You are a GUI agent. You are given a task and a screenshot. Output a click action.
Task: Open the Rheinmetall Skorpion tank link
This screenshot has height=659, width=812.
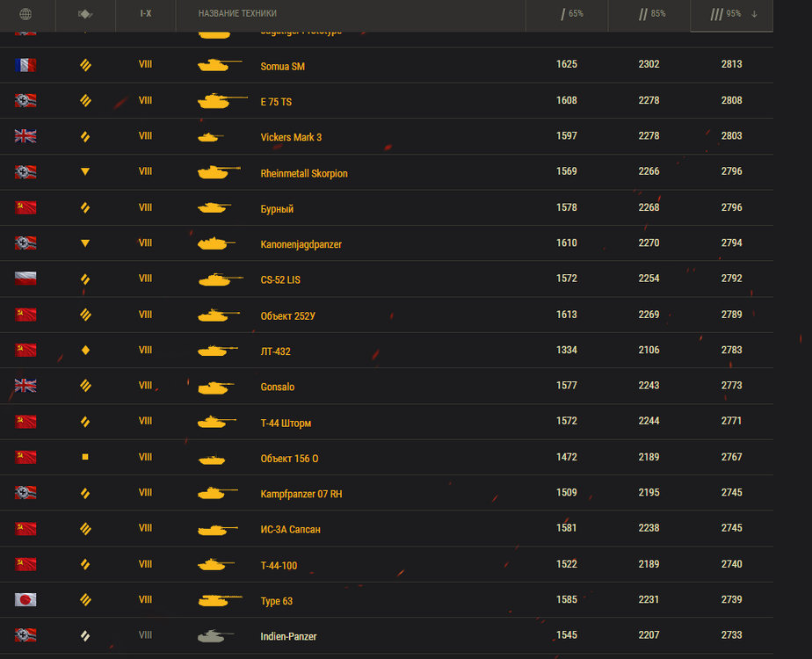tap(304, 173)
